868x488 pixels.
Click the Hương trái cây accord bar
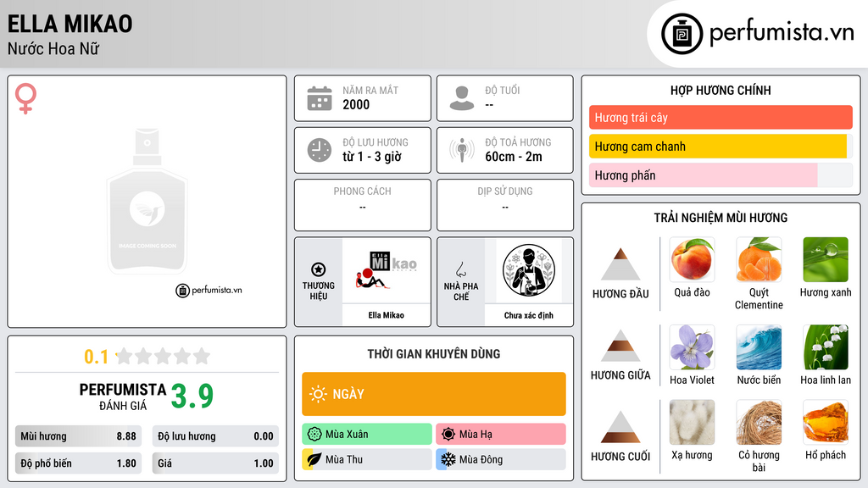721,117
